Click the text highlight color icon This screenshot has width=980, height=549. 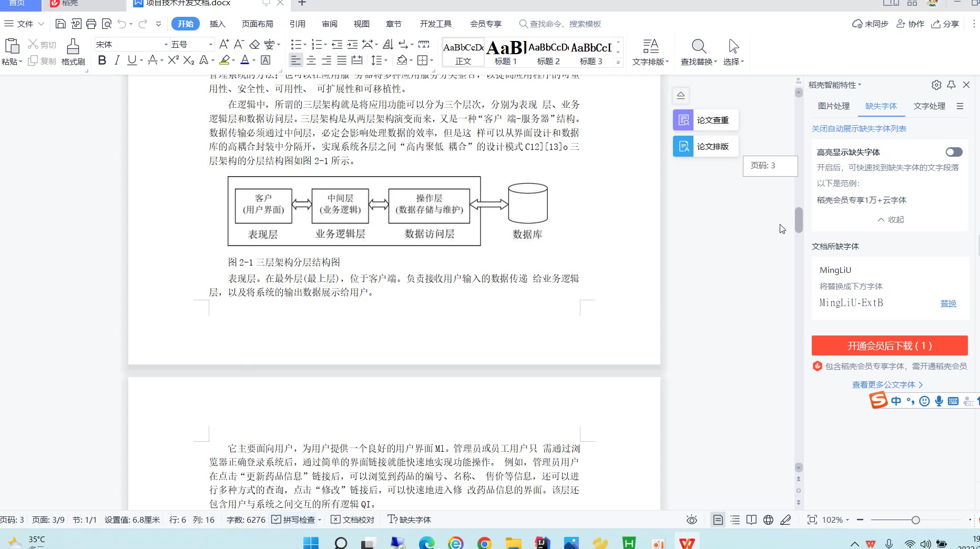pos(225,60)
